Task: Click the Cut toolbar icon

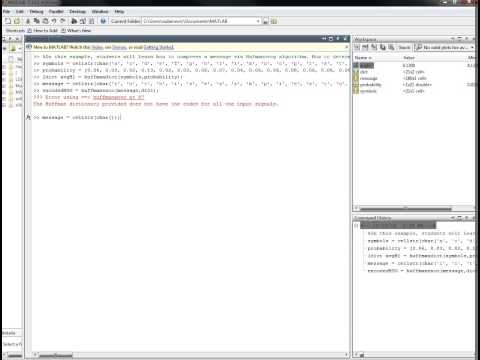Action: point(28,21)
